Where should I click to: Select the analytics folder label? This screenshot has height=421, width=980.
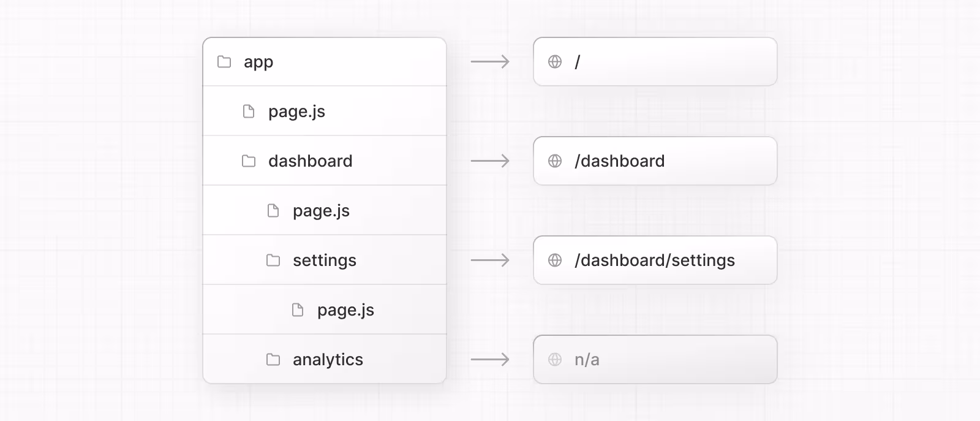click(328, 360)
